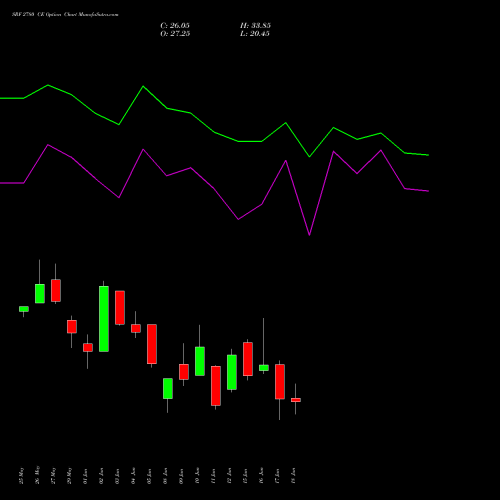Select the 02 Jun date label
Viewport: 500px width, 500px height.
102,476
